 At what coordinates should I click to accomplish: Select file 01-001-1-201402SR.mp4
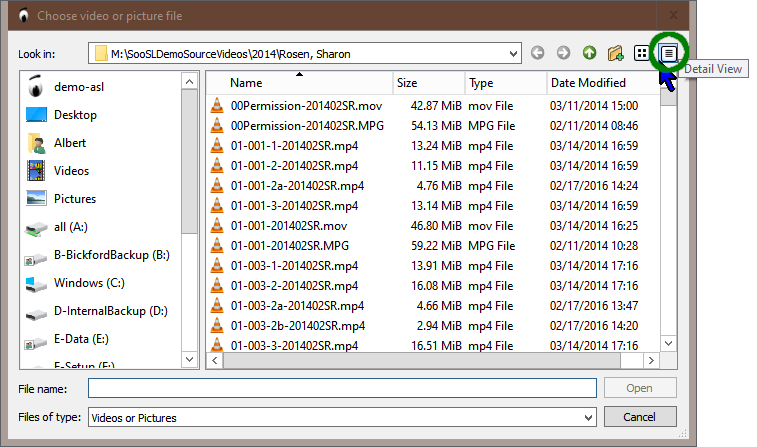[x=294, y=146]
